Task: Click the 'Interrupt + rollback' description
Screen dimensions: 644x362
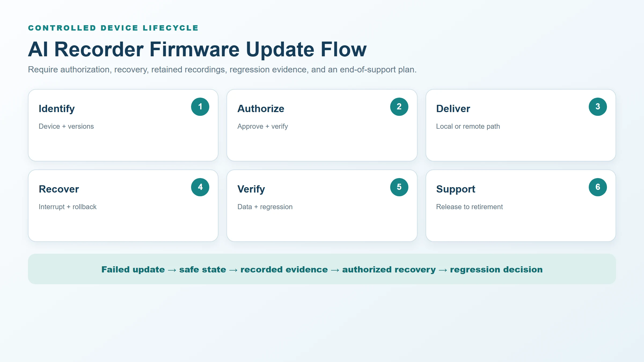Action: pos(68,207)
